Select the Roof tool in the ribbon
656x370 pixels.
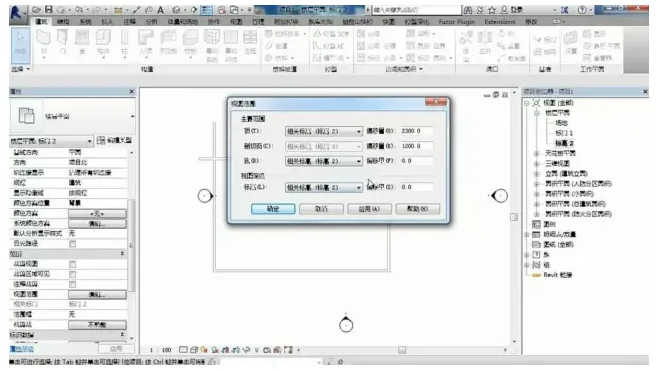click(x=146, y=43)
